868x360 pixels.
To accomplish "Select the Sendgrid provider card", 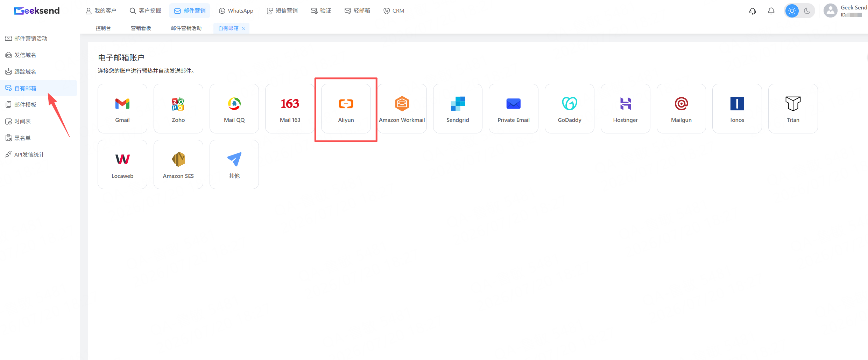I will 458,109.
